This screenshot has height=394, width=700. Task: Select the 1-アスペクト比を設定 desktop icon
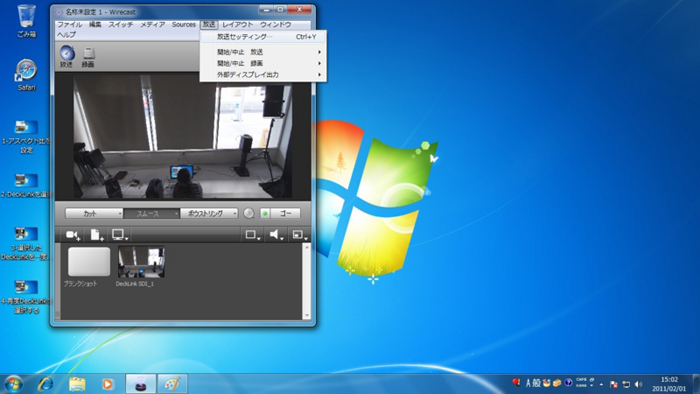26,137
